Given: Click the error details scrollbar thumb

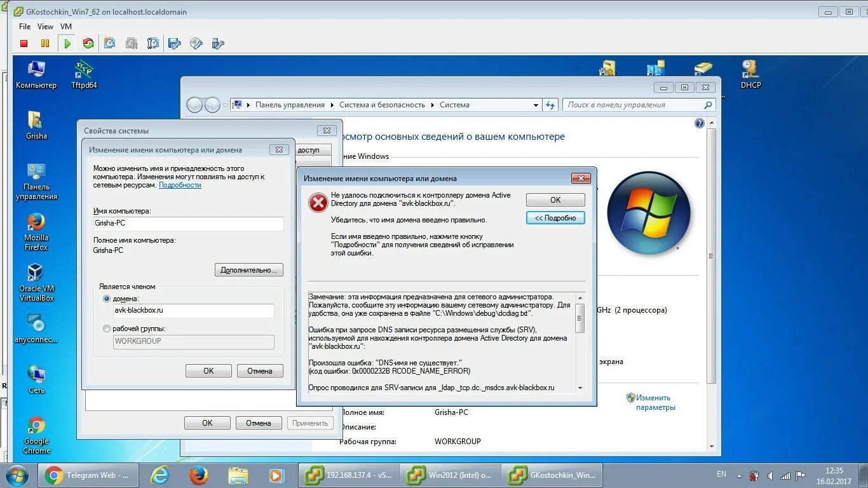Looking at the screenshot, I should click(580, 318).
